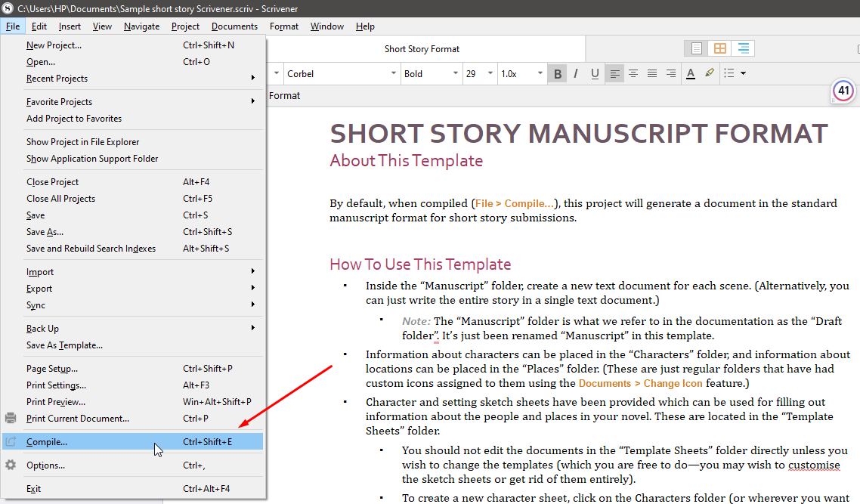Switch to Corkboard view mode

coord(719,48)
